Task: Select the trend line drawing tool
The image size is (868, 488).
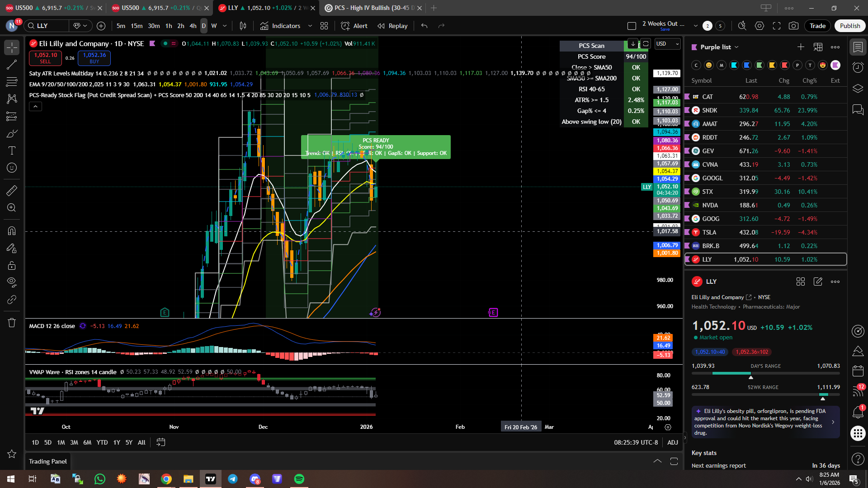Action: [x=12, y=65]
